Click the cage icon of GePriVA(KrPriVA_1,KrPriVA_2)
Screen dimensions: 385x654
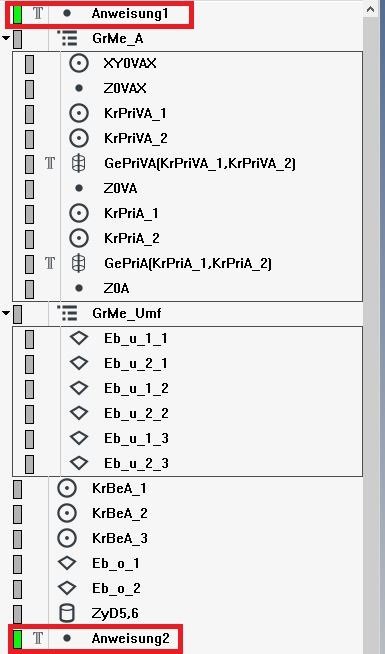click(x=79, y=163)
